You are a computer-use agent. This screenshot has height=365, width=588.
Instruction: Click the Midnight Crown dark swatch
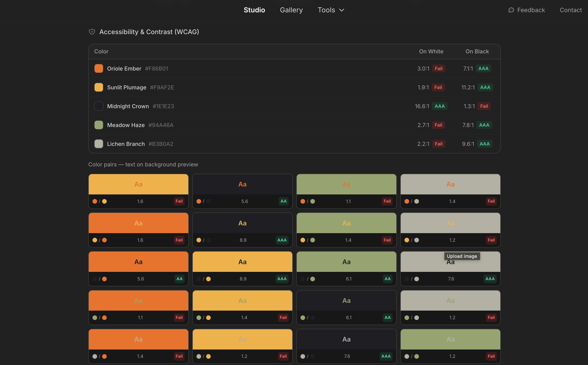[99, 106]
